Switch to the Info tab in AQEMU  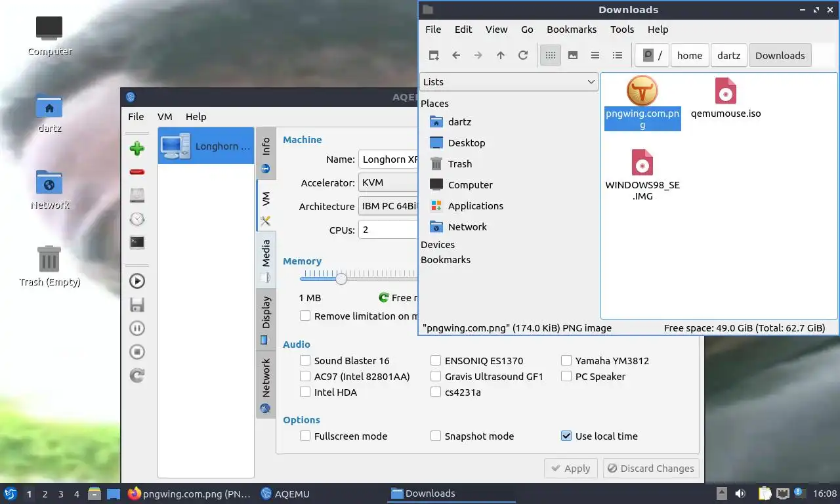(266, 154)
